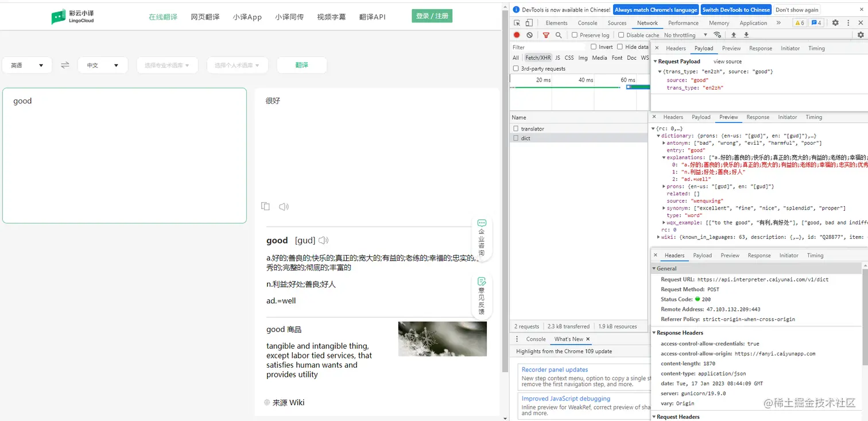Click the Don't show again button
Viewport: 868px width, 421px height.
pos(797,10)
